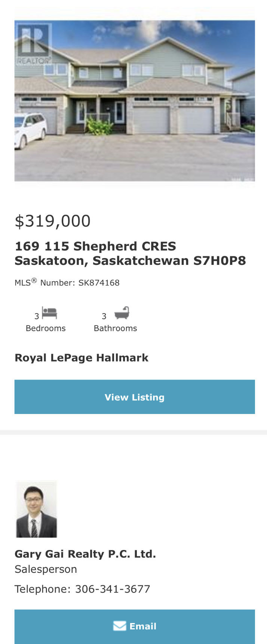Click the Bathrooms label
This screenshot has height=644, width=267.
tap(115, 328)
